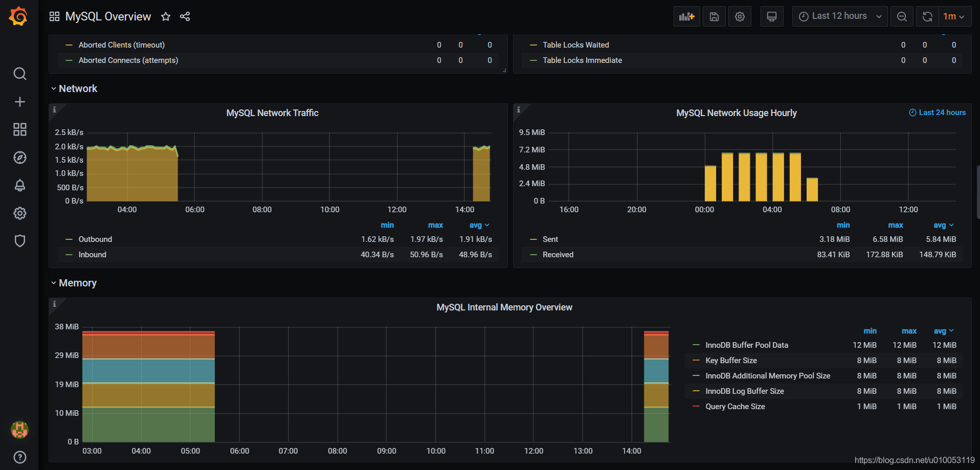Sort Network Traffic legend by min
The height and width of the screenshot is (470, 980).
[387, 225]
